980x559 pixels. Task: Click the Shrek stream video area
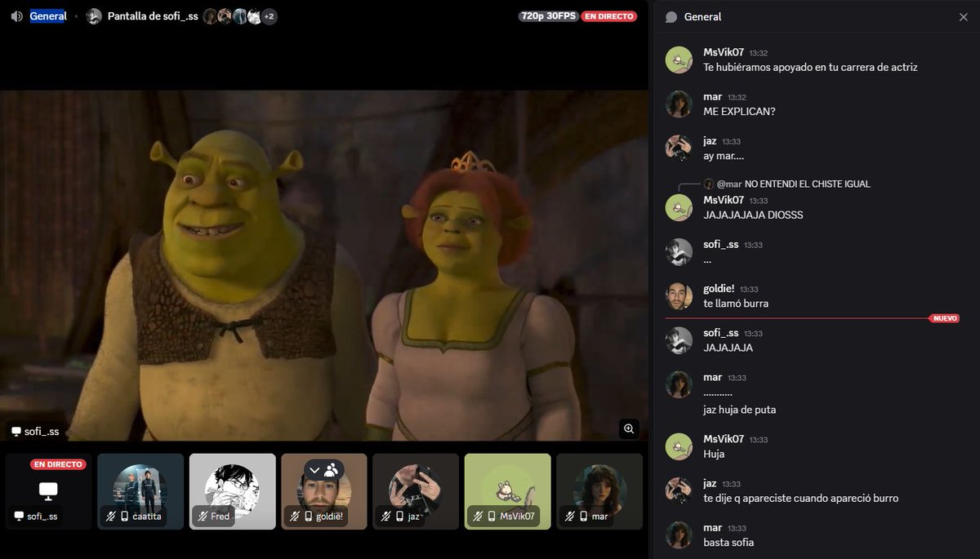(324, 265)
